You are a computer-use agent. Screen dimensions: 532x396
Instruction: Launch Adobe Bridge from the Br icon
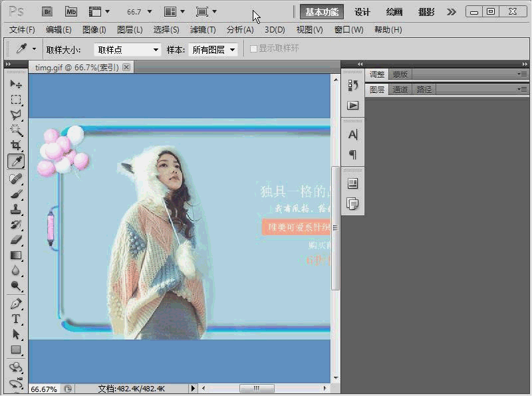[47, 11]
